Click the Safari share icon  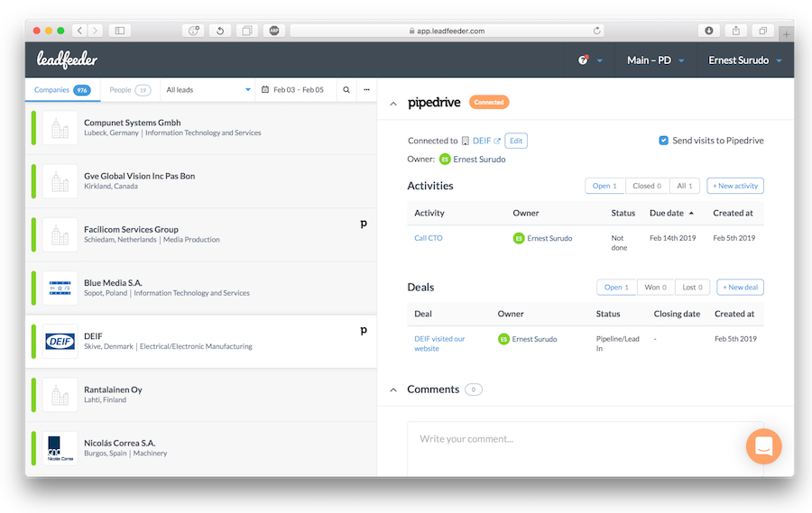coord(736,31)
